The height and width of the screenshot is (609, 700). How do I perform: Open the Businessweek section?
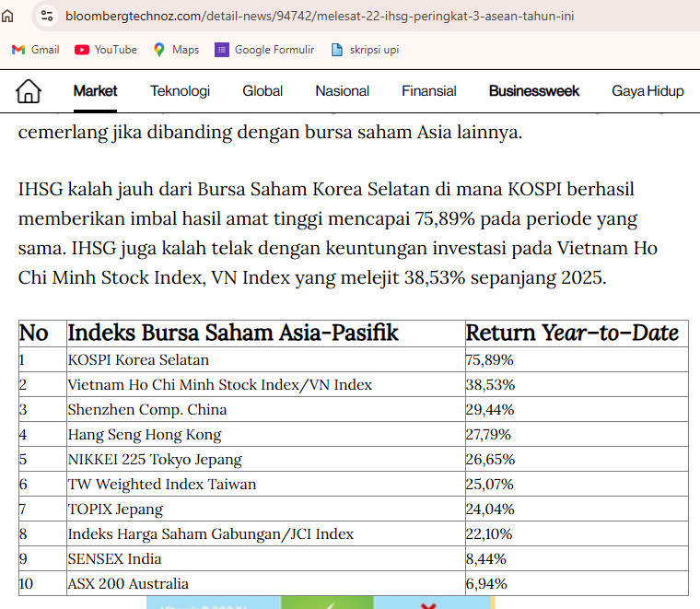534,91
